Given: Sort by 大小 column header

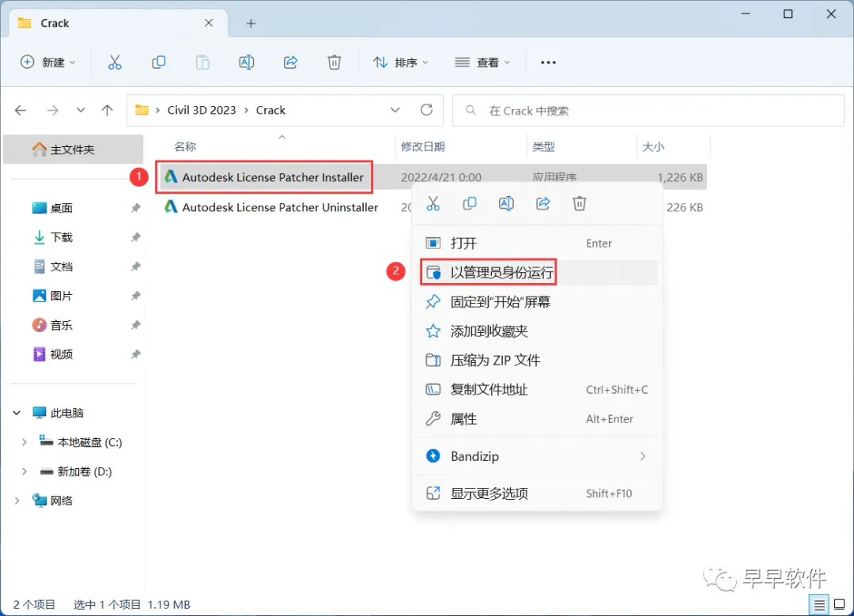Looking at the screenshot, I should point(653,146).
